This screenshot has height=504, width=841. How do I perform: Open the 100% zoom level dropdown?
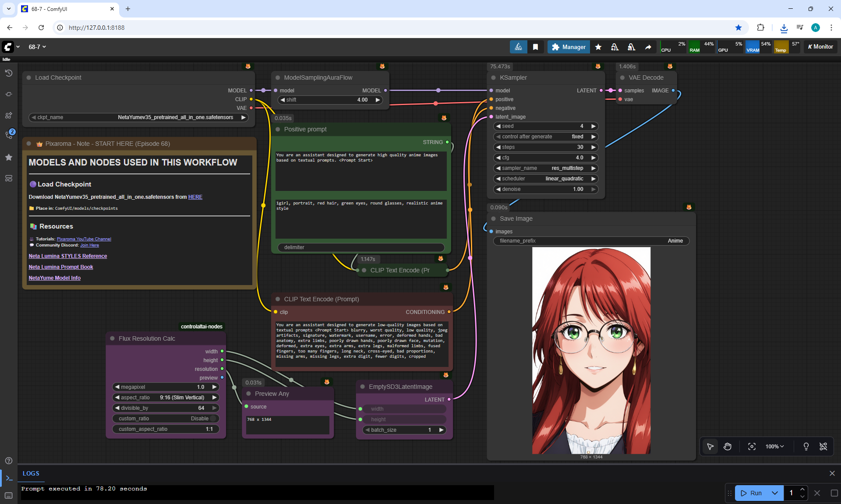tap(774, 446)
